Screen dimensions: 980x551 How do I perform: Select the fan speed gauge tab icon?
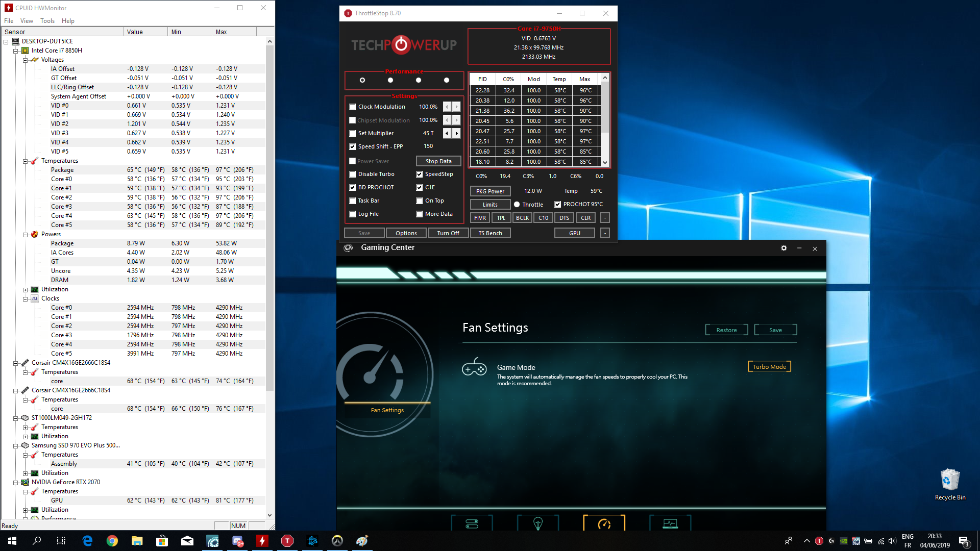point(604,523)
